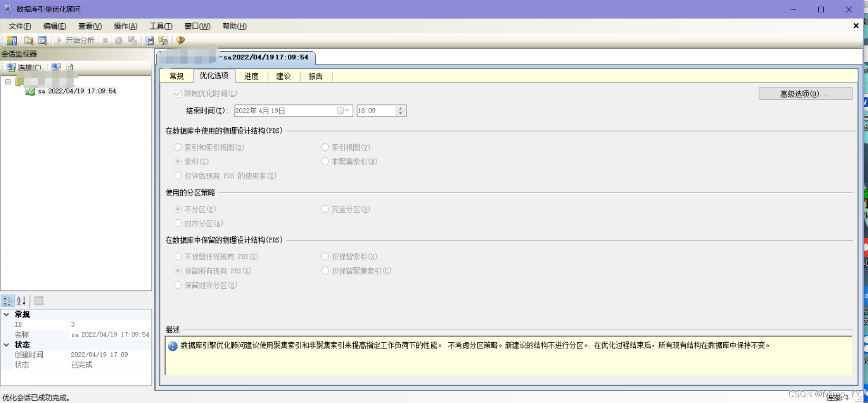Click the ID property value 3
The image size is (868, 403).
[73, 324]
